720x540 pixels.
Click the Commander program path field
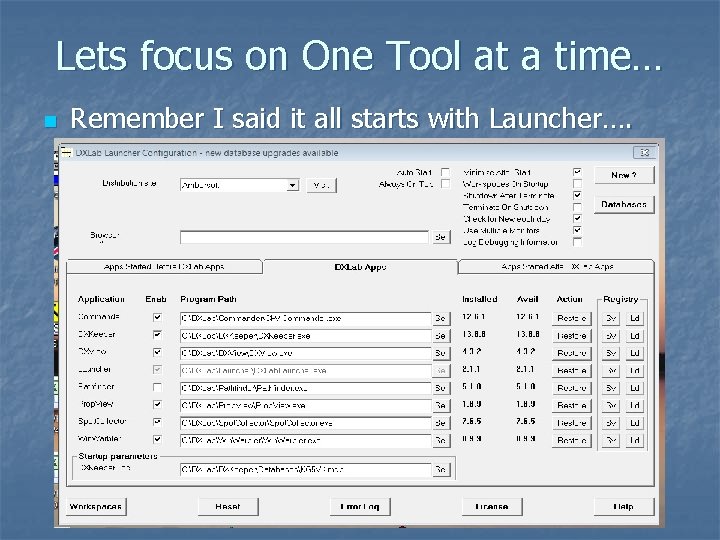(305, 318)
